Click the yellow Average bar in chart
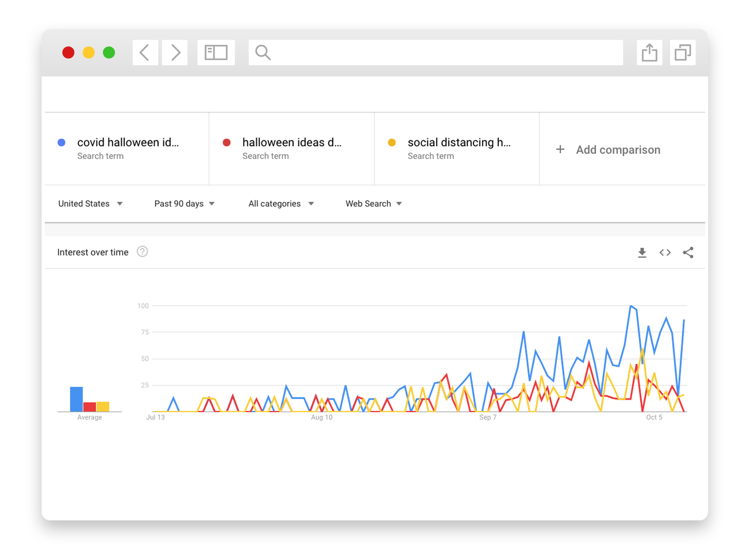The height and width of the screenshot is (560, 749). 103,406
